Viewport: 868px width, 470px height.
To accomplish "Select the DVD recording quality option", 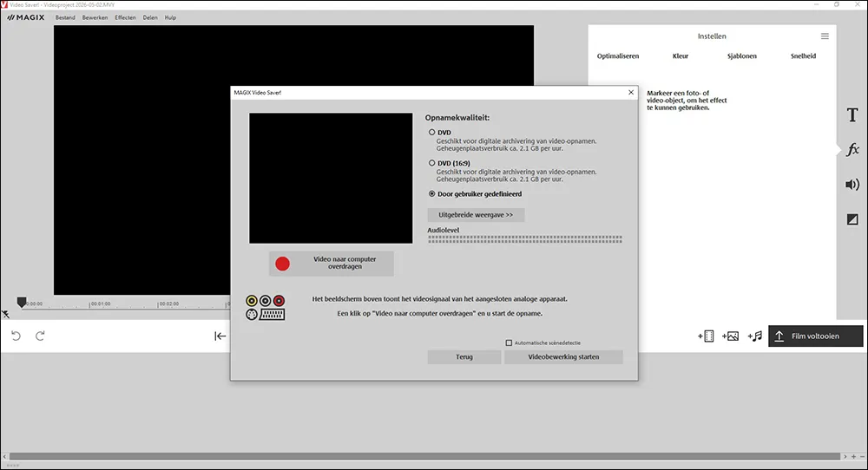I will (431, 132).
